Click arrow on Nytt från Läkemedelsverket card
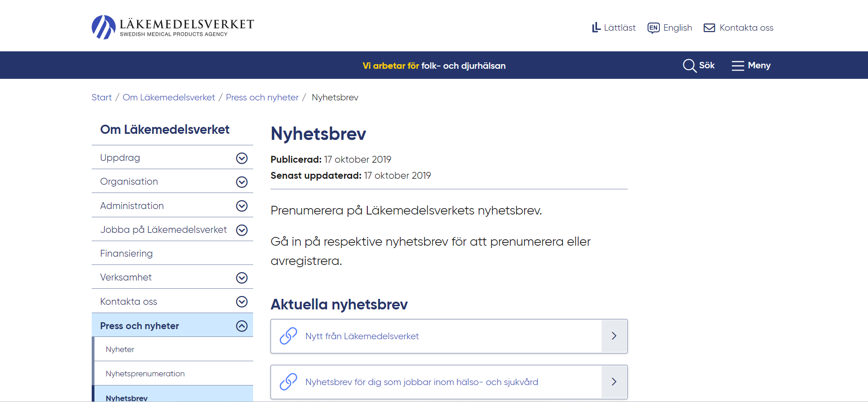This screenshot has height=402, width=868. click(x=614, y=336)
